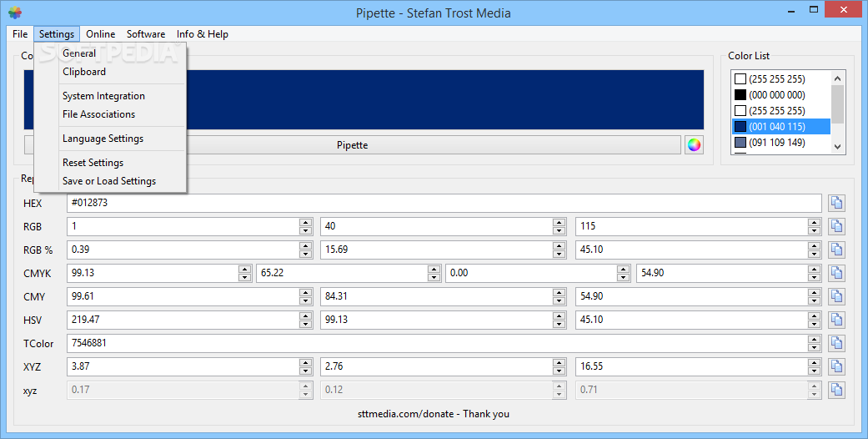Viewport: 868px width, 439px height.
Task: Increase the RGB red value stepper
Action: click(305, 223)
